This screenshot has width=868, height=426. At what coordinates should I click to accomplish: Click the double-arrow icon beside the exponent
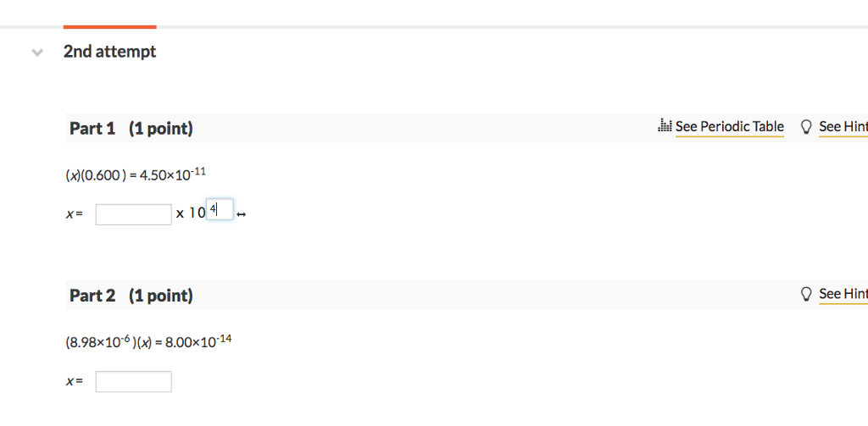click(x=242, y=214)
